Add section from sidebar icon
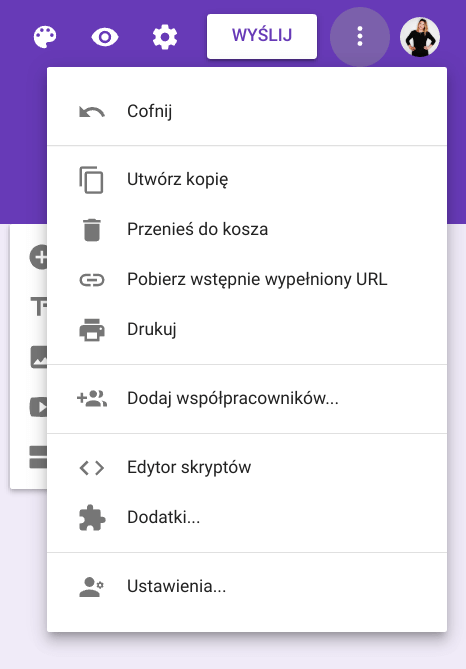Screen dimensions: 466x669 click(x=38, y=457)
